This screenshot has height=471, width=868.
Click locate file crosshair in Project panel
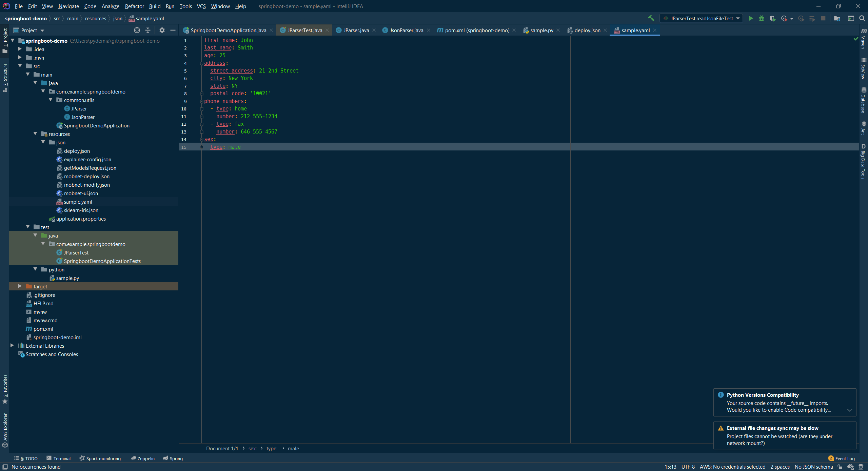pyautogui.click(x=137, y=30)
